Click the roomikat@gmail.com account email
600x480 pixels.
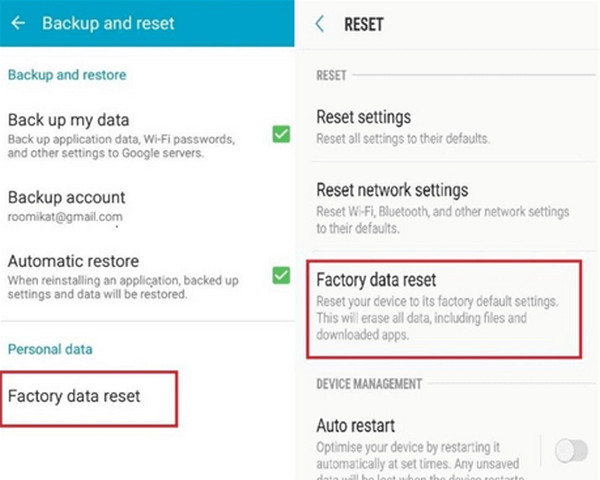click(x=65, y=217)
